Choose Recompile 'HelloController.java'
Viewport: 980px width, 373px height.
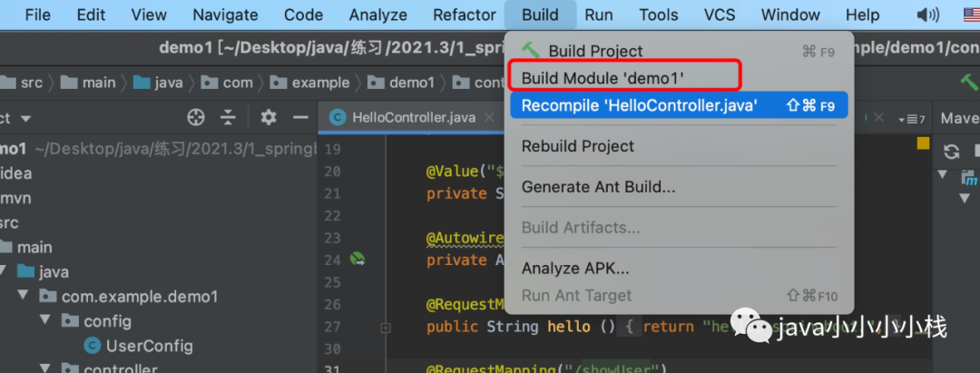(x=679, y=105)
